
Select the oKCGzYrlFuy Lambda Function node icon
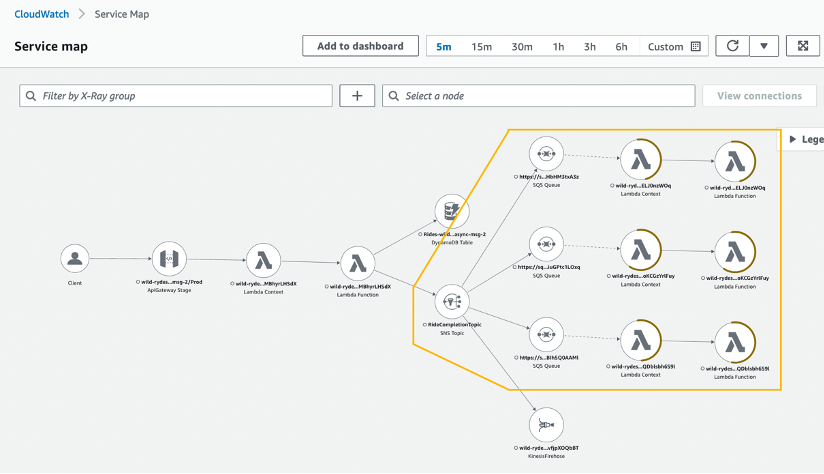735,252
